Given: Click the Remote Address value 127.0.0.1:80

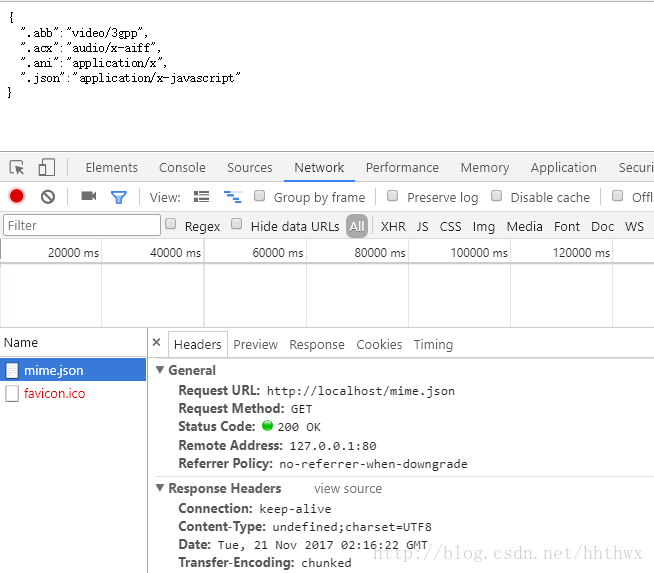Looking at the screenshot, I should pyautogui.click(x=333, y=446).
